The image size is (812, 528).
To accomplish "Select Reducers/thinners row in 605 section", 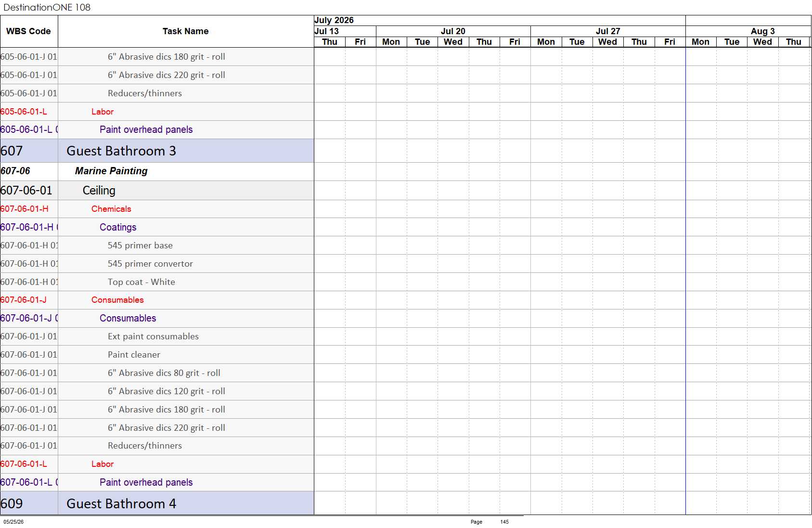I will coord(157,93).
